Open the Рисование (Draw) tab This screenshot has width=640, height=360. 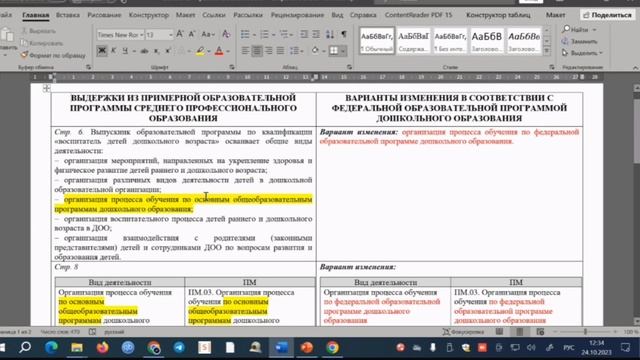[x=104, y=15]
